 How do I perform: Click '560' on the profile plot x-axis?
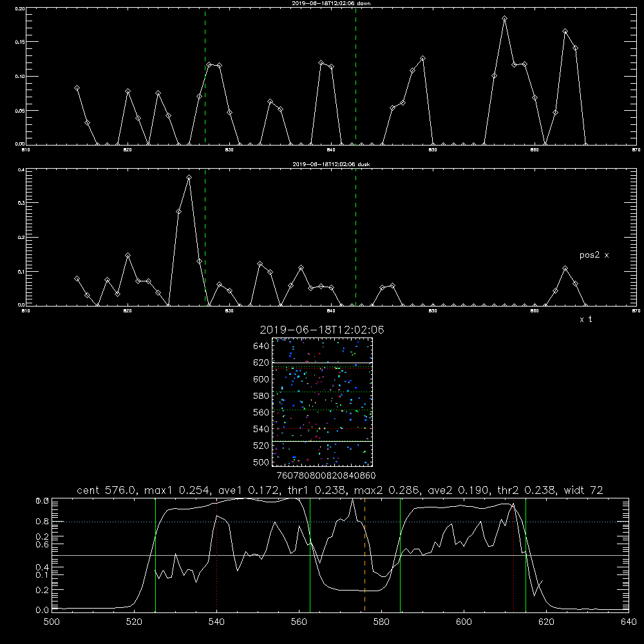point(299,622)
